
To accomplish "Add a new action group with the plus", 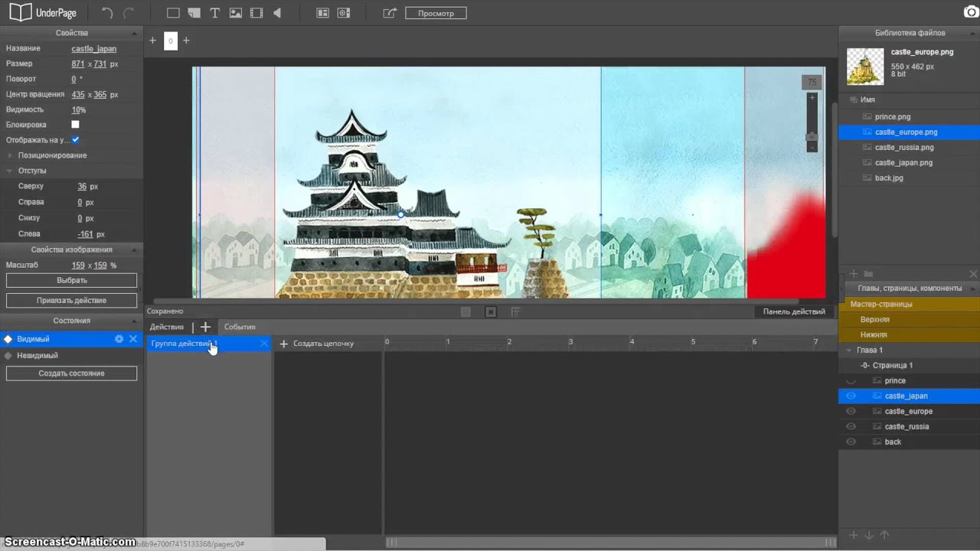I will click(x=205, y=327).
